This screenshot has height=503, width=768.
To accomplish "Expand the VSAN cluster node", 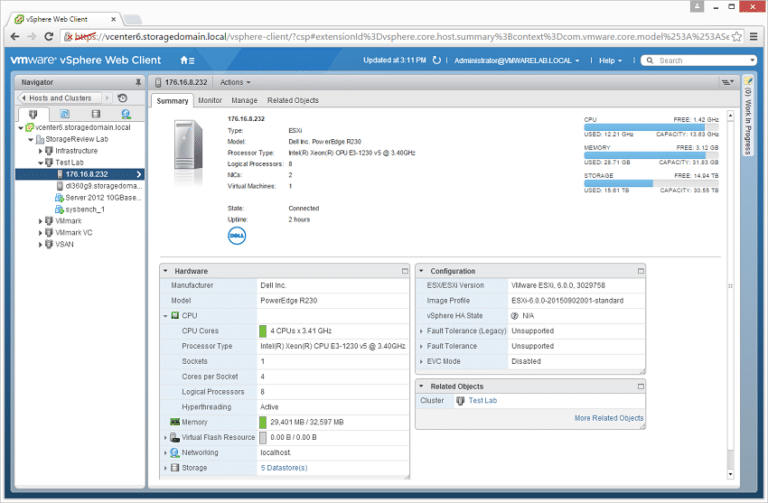I will click(41, 244).
